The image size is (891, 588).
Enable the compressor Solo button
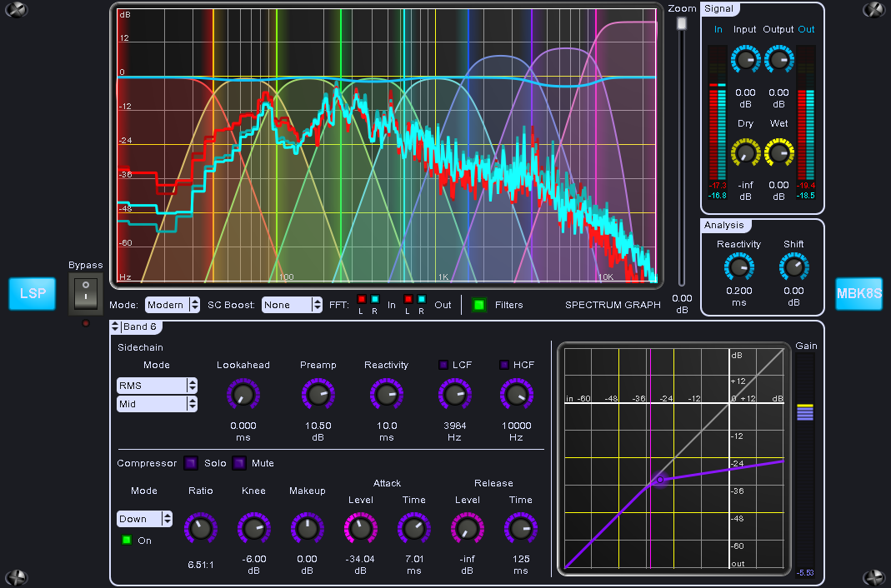tap(191, 463)
